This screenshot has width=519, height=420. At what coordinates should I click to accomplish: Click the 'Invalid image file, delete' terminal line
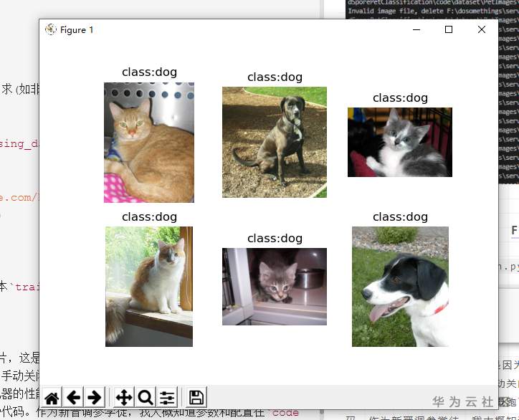[433, 11]
